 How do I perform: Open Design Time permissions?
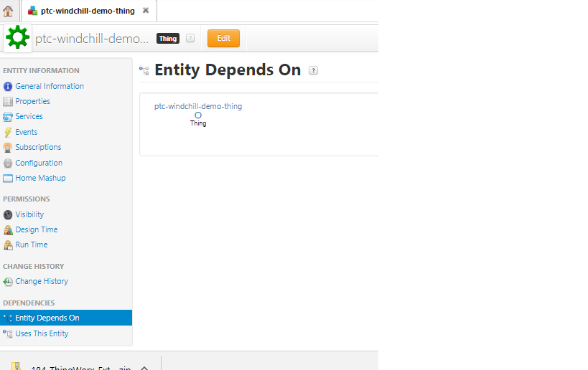coord(37,229)
